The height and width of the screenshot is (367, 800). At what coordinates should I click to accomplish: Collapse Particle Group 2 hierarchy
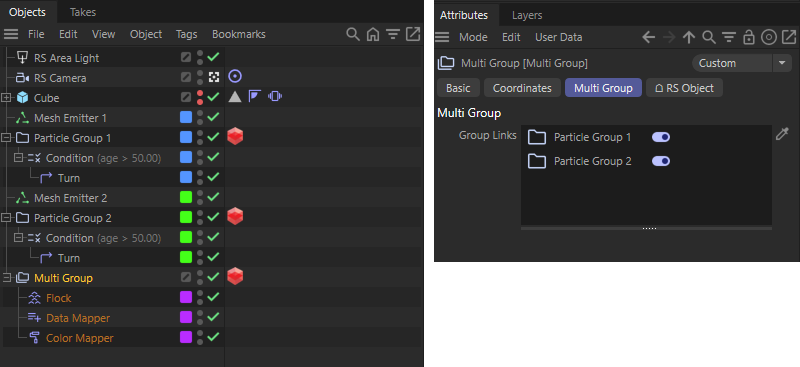coord(6,218)
